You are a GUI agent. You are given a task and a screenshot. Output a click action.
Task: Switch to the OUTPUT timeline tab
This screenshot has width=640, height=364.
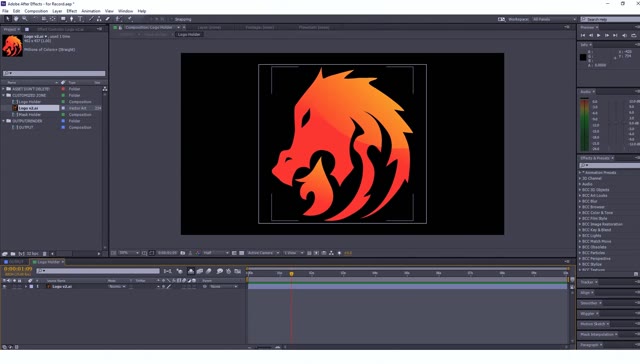14,262
